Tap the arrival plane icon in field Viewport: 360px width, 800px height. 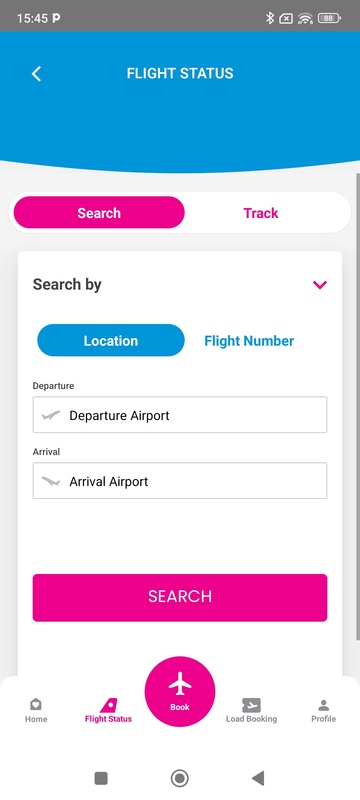tap(50, 481)
